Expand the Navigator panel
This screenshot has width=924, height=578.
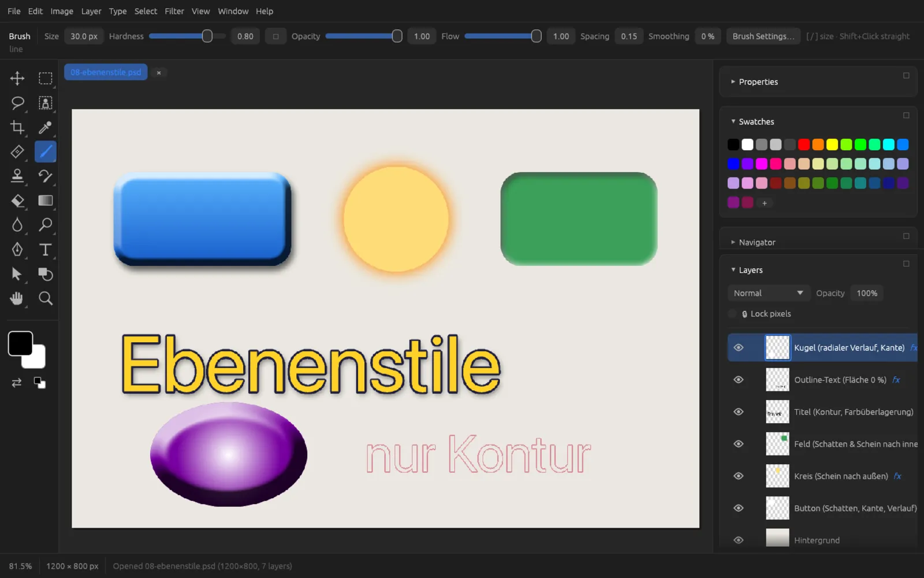tap(733, 242)
